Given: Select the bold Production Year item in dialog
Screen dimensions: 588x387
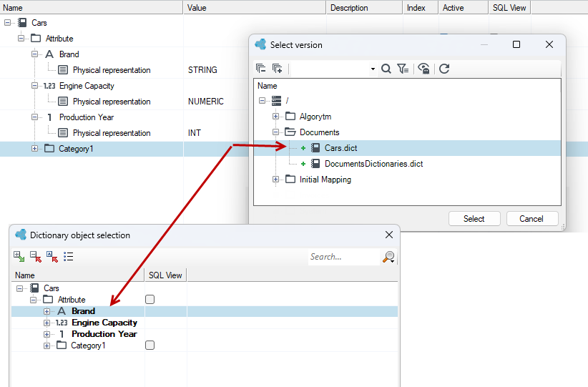Looking at the screenshot, I should 104,334.
